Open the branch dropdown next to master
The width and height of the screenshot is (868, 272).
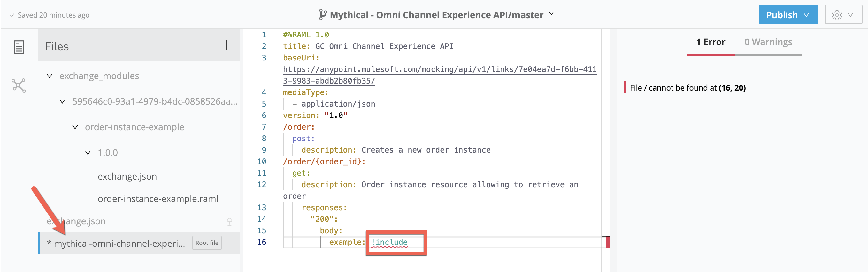552,14
